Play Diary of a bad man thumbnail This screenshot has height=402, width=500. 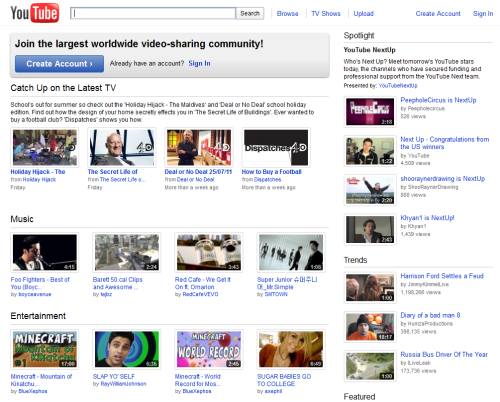[x=370, y=327]
